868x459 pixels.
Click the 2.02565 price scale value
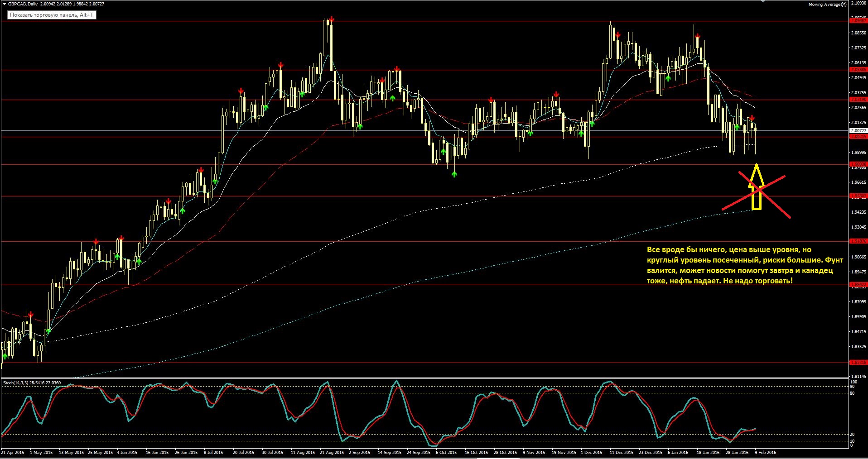coord(859,108)
